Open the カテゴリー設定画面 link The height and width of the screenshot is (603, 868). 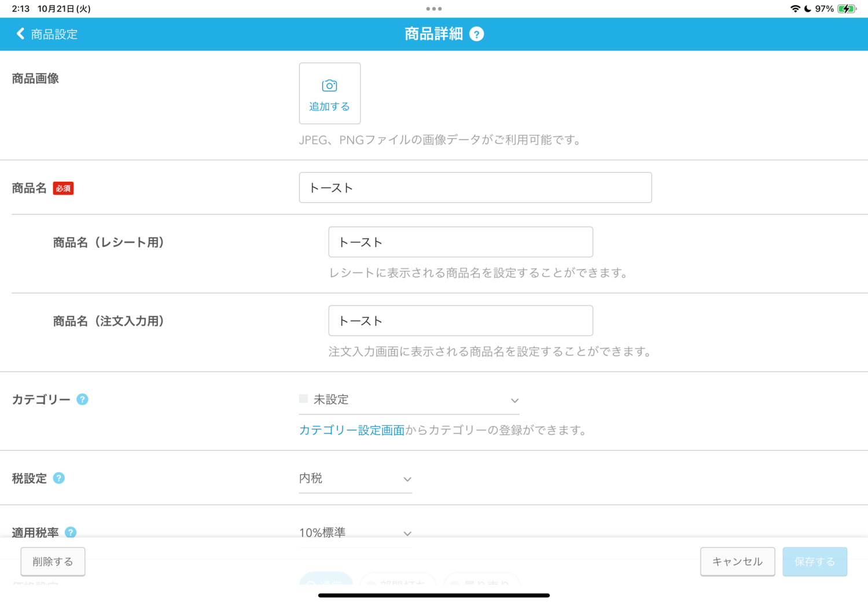[351, 430]
